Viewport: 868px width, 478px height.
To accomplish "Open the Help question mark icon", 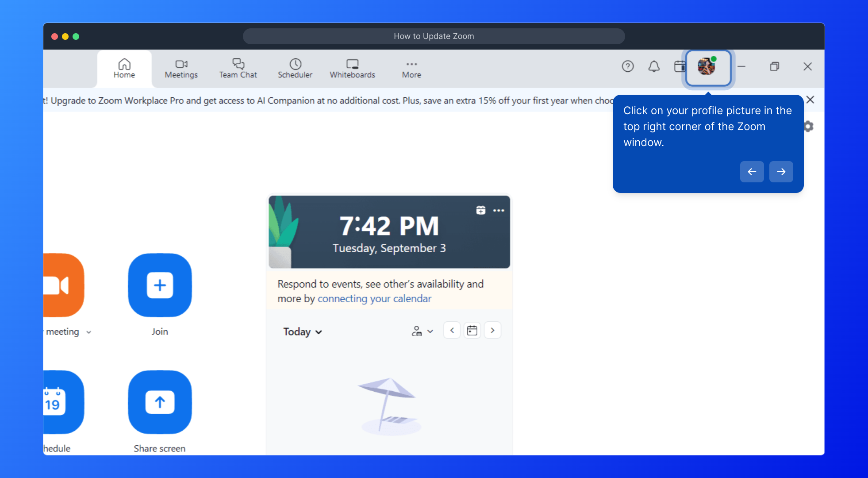I will pos(628,66).
